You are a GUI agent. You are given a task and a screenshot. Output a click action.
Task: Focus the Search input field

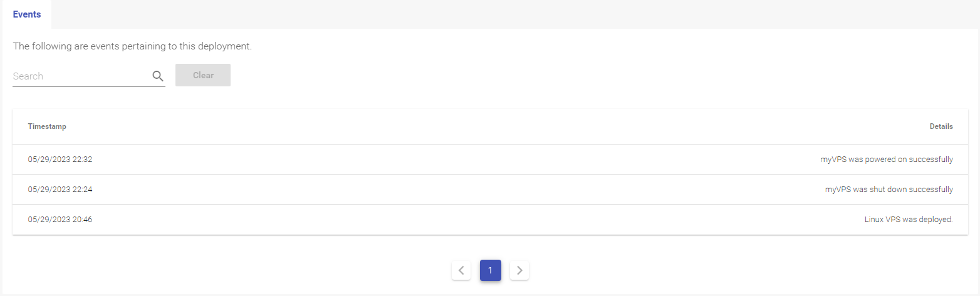click(x=89, y=76)
